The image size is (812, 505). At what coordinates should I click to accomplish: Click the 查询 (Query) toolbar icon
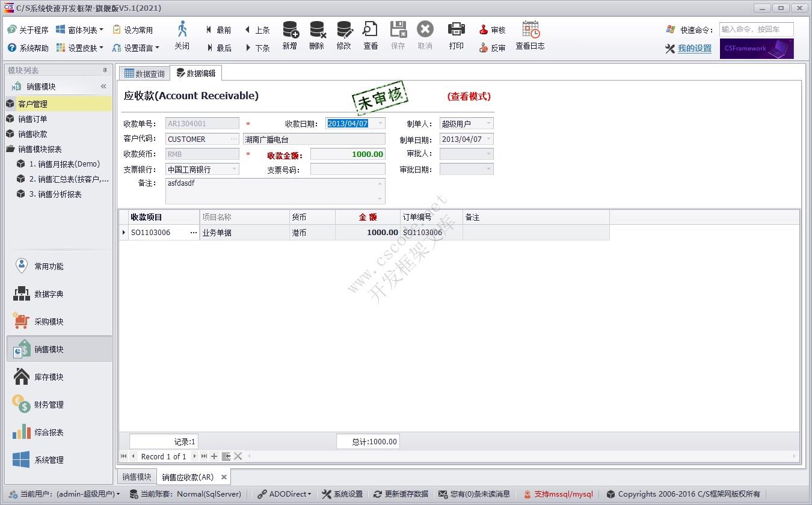(370, 37)
